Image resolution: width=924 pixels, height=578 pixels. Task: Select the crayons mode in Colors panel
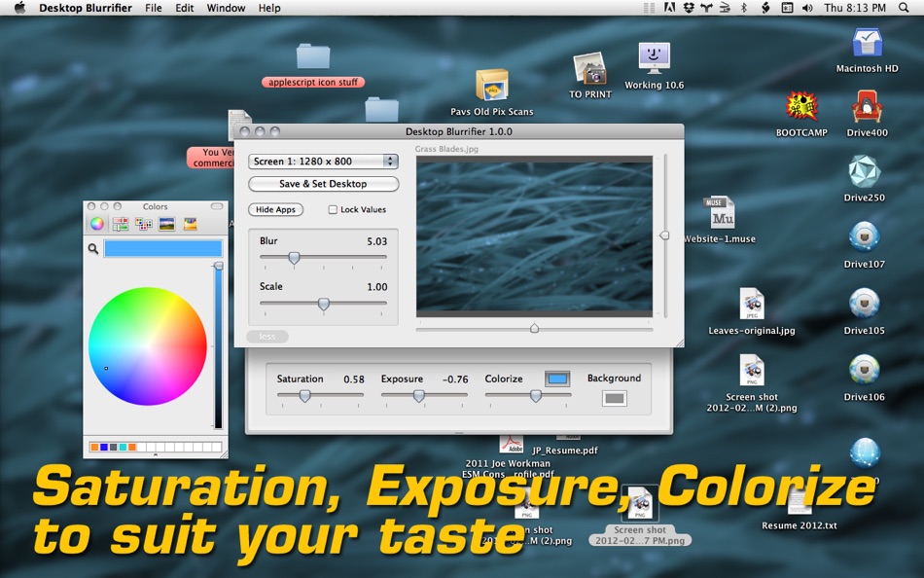190,224
